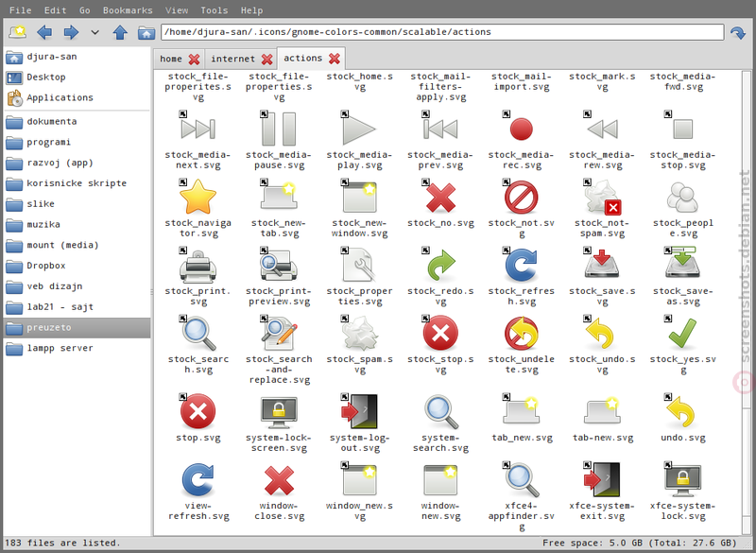The height and width of the screenshot is (553, 756).
Task: Open dokumenta bookmark folder
Action: point(77,122)
